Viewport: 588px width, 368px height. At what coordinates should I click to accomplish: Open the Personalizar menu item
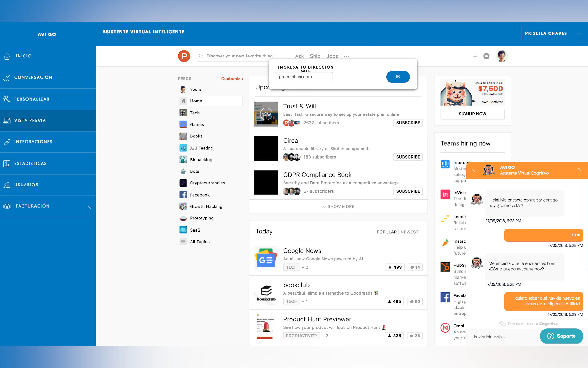pyautogui.click(x=32, y=99)
